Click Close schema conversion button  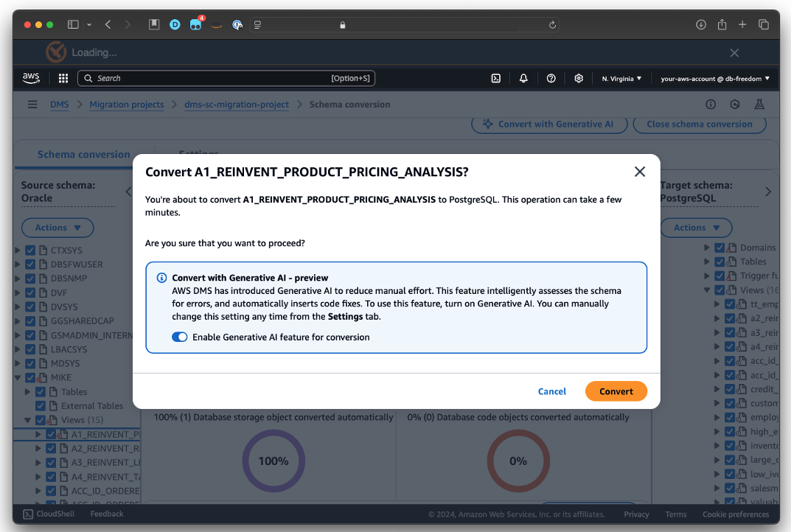tap(699, 124)
